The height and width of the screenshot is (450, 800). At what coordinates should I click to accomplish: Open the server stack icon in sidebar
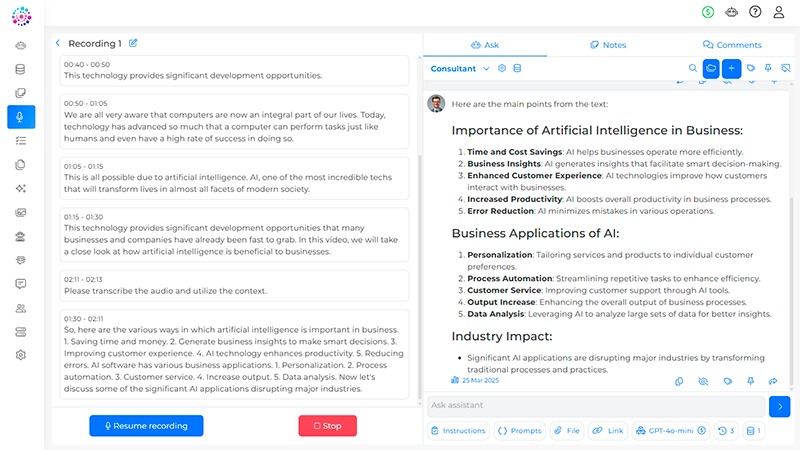20,332
